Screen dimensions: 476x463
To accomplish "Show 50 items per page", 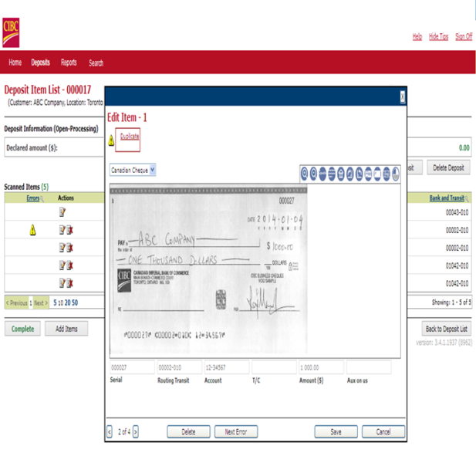I will coord(75,302).
